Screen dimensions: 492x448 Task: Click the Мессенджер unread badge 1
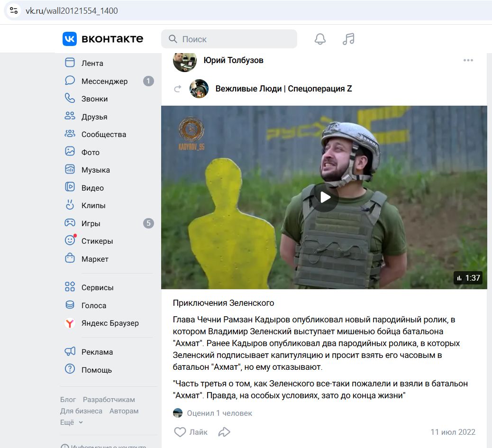pos(148,81)
